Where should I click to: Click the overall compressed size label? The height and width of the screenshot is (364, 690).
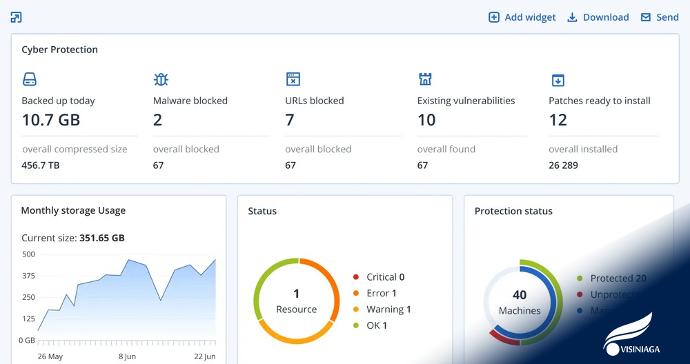click(74, 149)
